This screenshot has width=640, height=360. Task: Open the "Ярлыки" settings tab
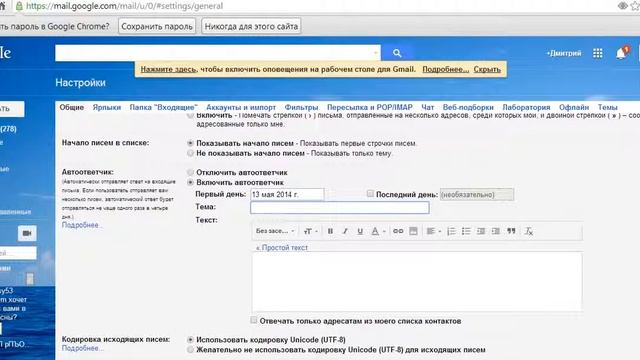(107, 107)
